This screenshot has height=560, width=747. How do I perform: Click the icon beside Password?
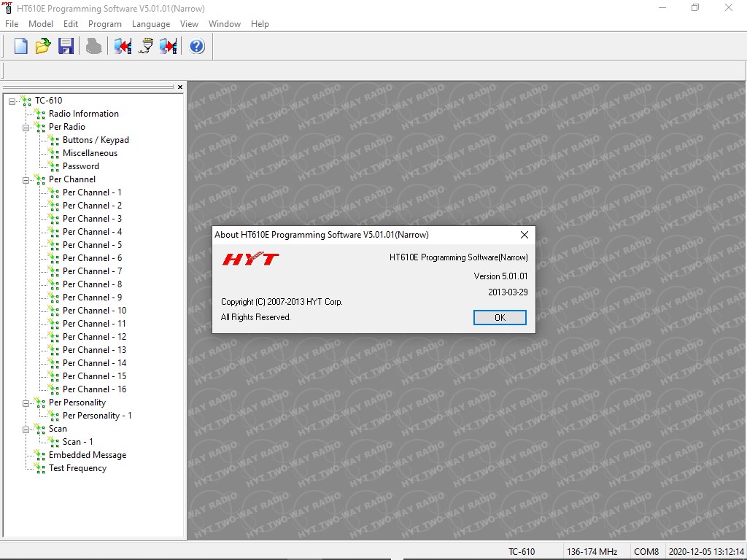pos(54,166)
